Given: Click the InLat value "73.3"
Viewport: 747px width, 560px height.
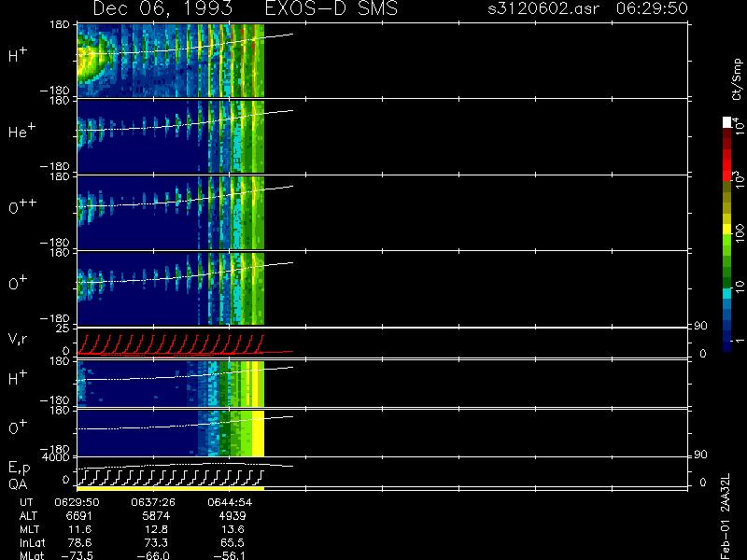Looking at the screenshot, I should pyautogui.click(x=157, y=542).
